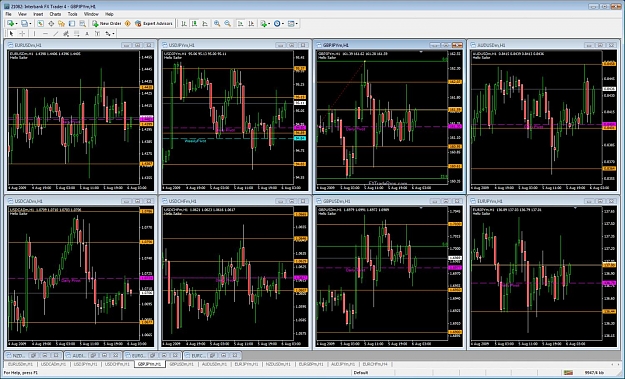Image resolution: width=625 pixels, height=379 pixels.
Task: Show the Navigator panel via toolbar icon
Action: 61,24
